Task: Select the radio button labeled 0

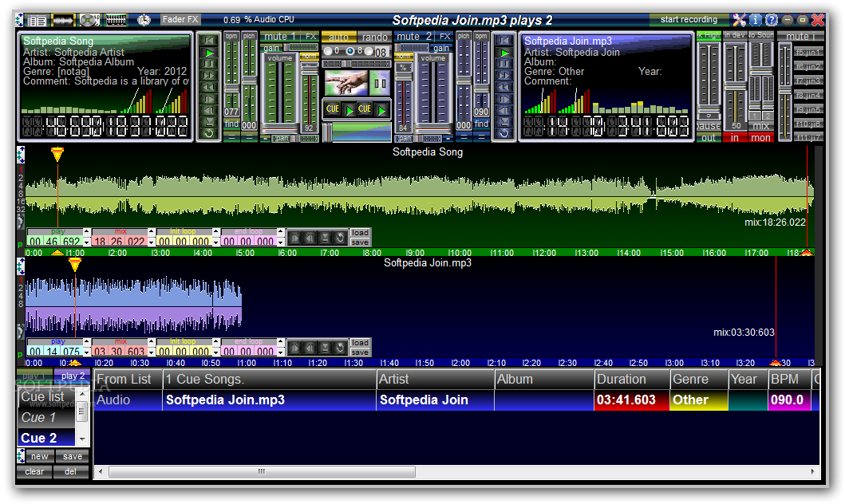Action: click(328, 51)
